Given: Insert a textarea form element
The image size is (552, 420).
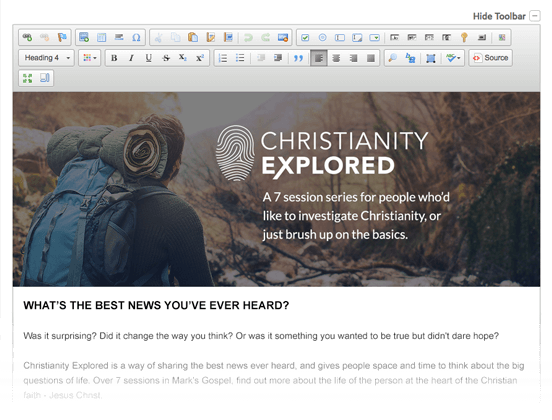Looking at the screenshot, I should click(357, 37).
